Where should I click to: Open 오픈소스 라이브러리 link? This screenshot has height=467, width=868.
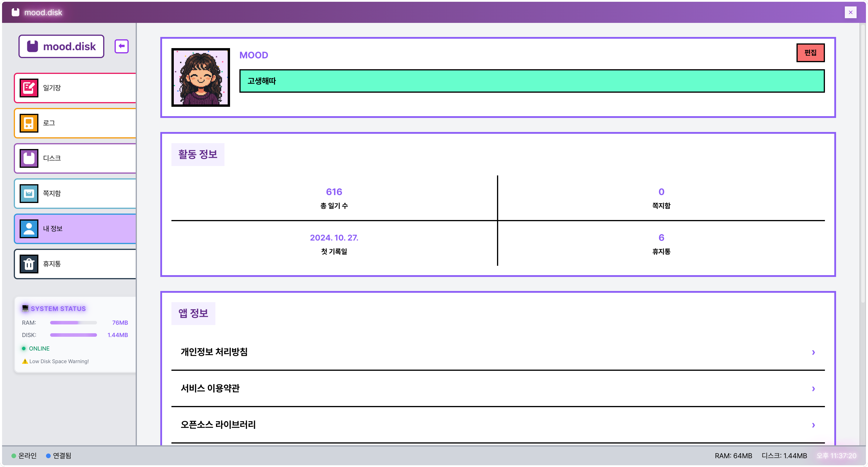(x=498, y=425)
